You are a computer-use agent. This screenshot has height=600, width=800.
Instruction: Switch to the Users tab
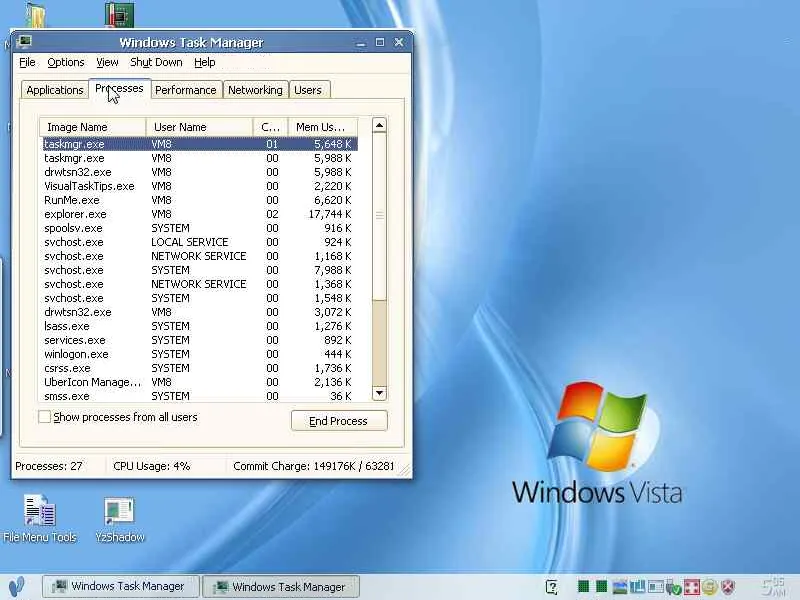point(308,90)
